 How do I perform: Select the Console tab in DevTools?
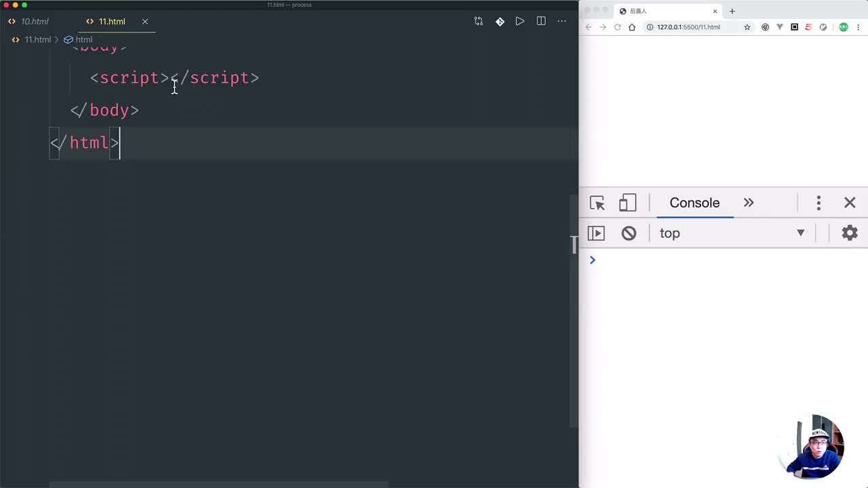[x=694, y=203]
